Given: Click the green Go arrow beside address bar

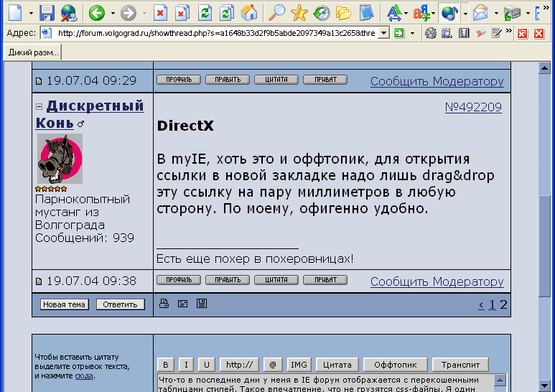Looking at the screenshot, I should (398, 33).
